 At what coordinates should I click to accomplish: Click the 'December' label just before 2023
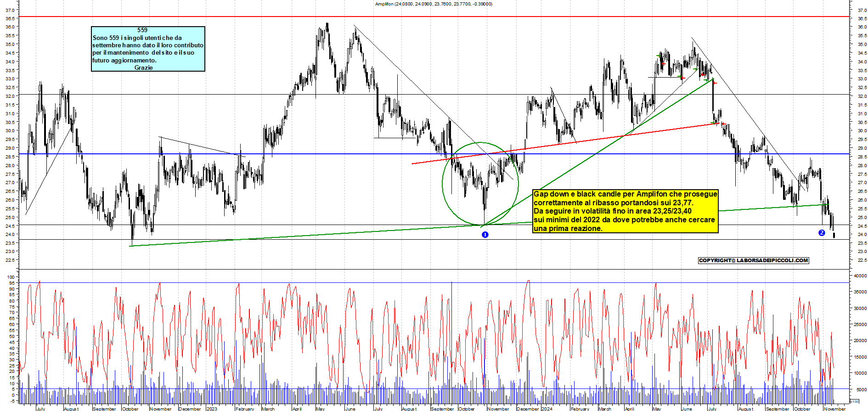190,408
